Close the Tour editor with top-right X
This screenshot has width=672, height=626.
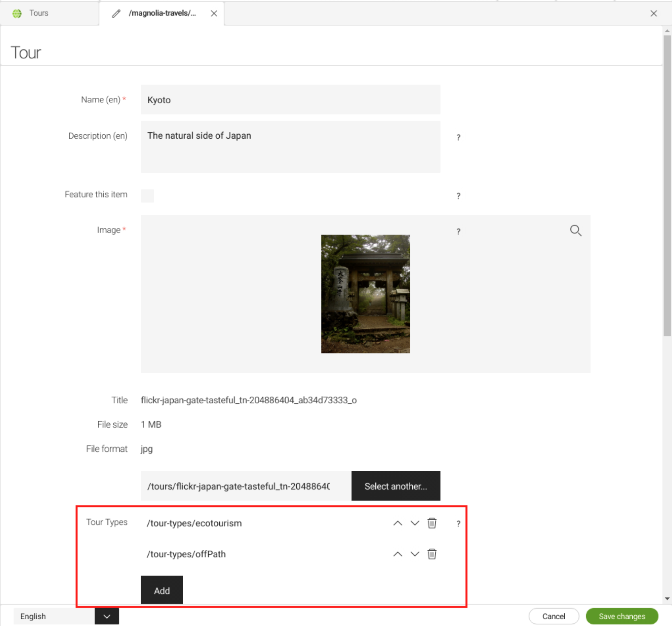(x=654, y=13)
